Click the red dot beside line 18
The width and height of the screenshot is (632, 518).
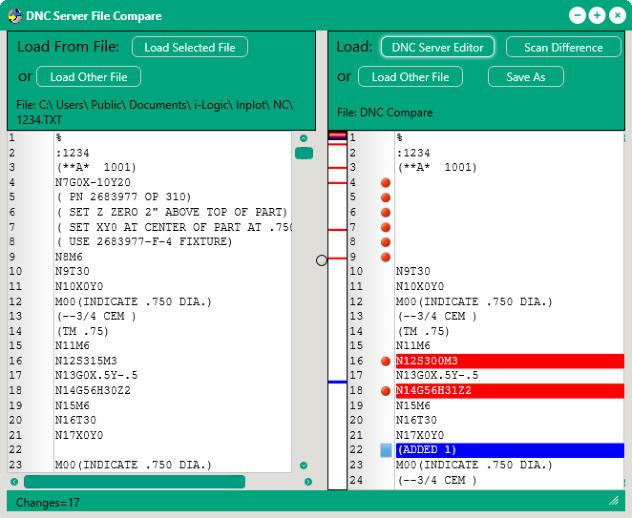pyautogui.click(x=385, y=391)
